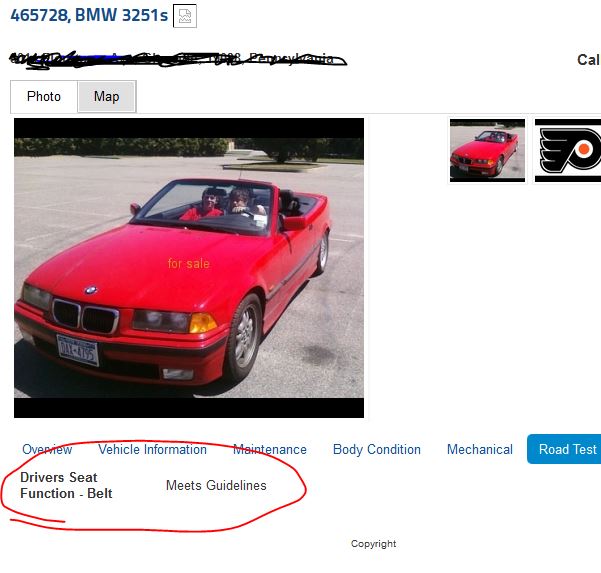Select the Road Test tab
The height and width of the screenshot is (573, 601).
tap(564, 449)
